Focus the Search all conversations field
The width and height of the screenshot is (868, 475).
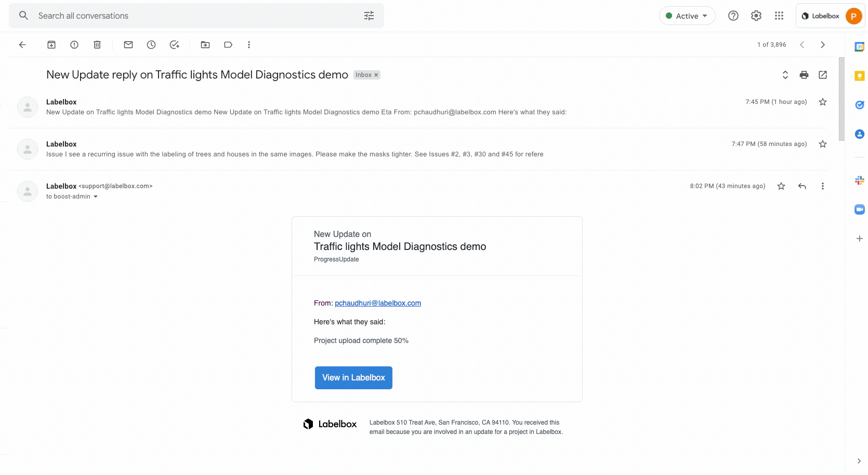196,16
